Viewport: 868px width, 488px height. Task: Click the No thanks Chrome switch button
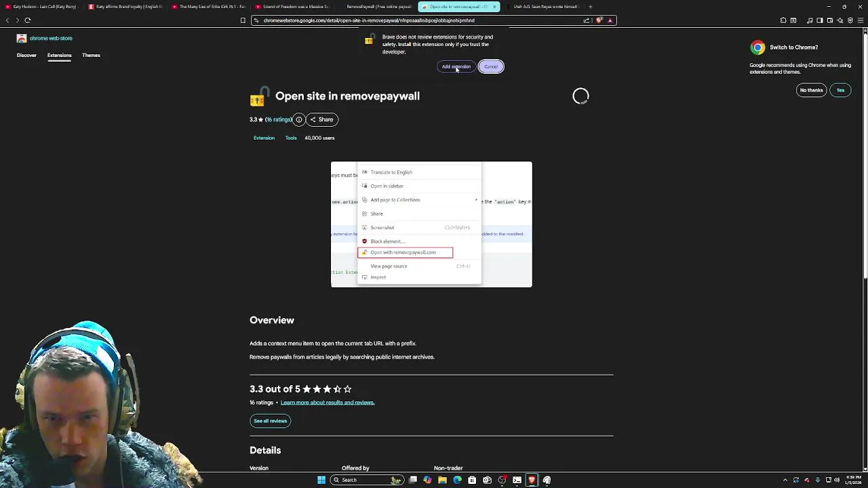tap(811, 90)
